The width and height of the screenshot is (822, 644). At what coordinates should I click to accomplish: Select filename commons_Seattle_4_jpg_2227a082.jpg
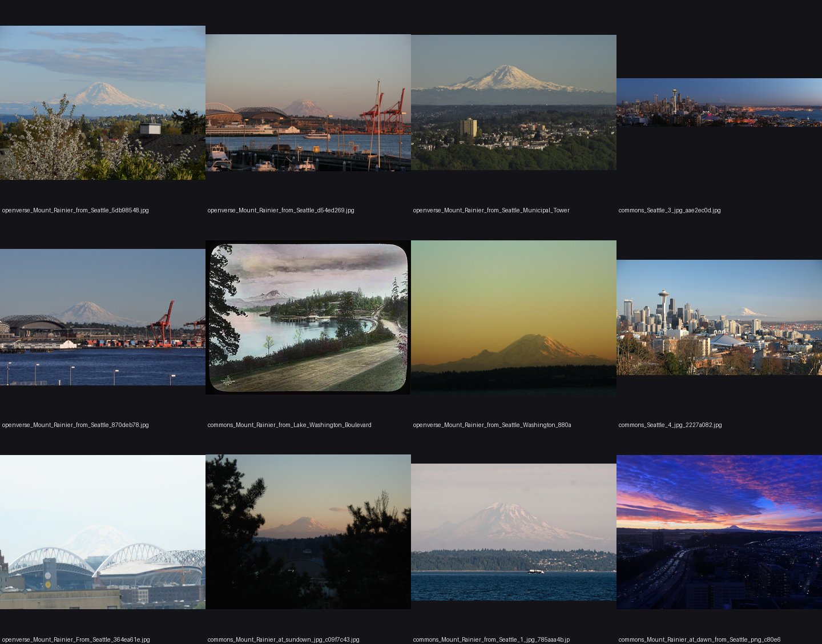tap(670, 425)
